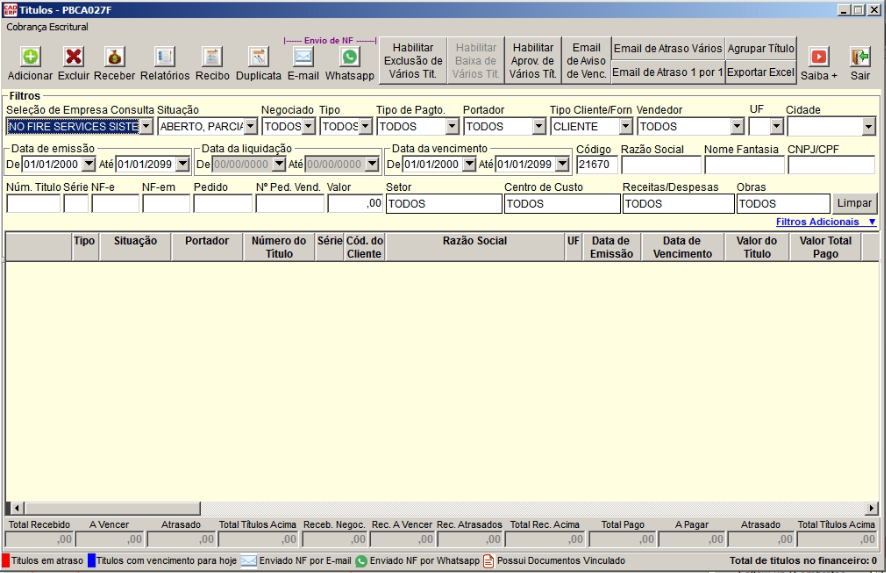Click the horizontal scrollbar right arrow
This screenshot has height=573, width=886.
pyautogui.click(x=871, y=508)
